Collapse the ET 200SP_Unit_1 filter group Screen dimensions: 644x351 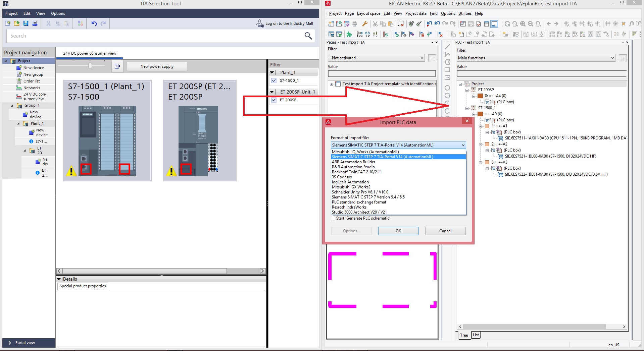[x=273, y=92]
